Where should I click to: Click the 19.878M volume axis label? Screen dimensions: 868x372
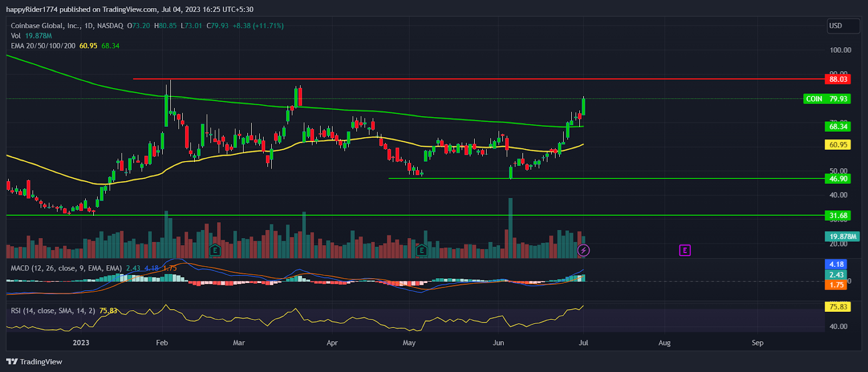pos(842,236)
